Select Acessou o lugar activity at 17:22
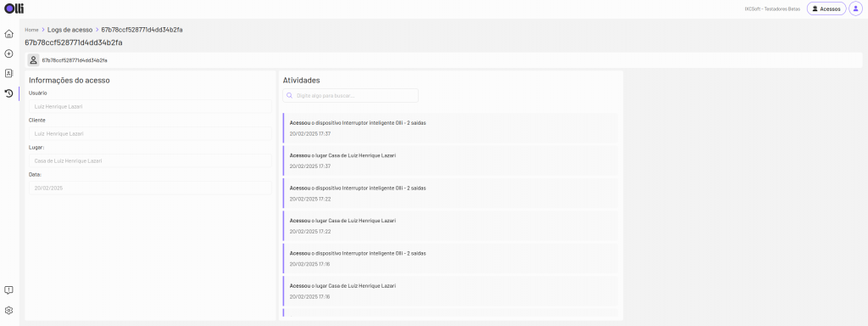Screen dimensions: 868x326 451,226
